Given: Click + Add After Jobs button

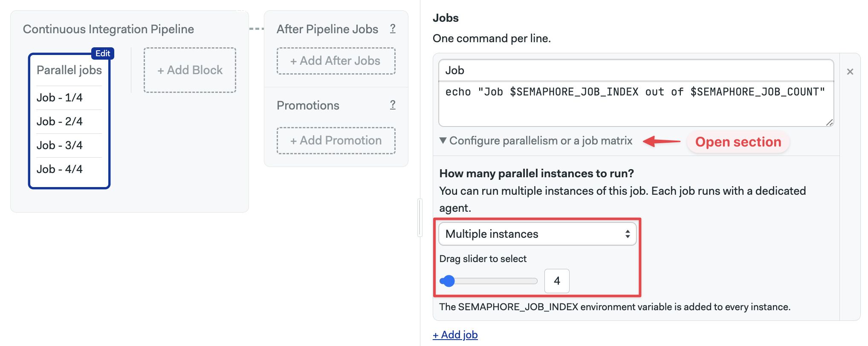Looking at the screenshot, I should pos(336,61).
